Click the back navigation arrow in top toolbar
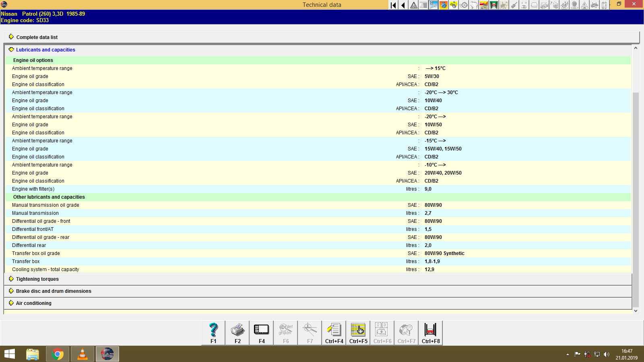 tap(403, 5)
